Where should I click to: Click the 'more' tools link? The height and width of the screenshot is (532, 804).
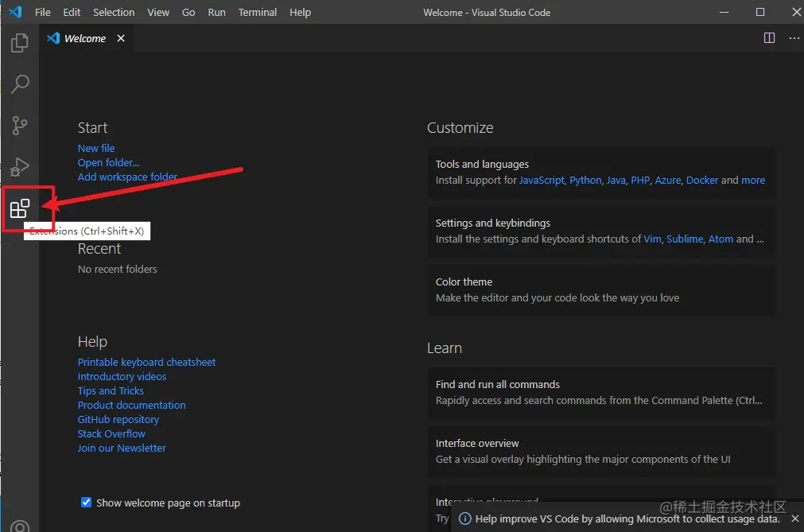tap(753, 180)
